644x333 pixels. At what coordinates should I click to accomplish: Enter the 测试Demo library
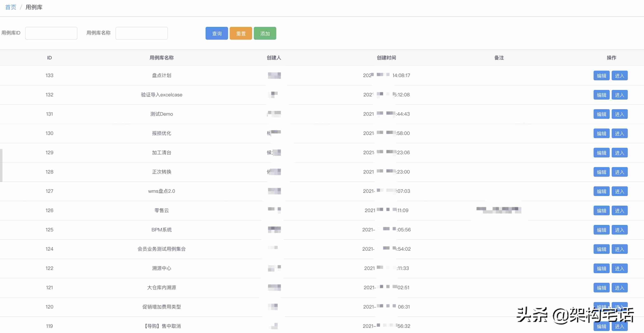(x=619, y=114)
